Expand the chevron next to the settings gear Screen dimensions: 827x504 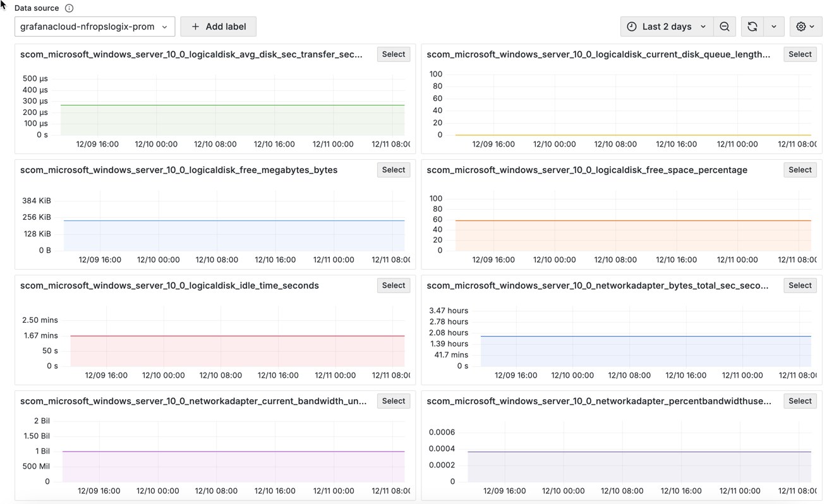coord(813,27)
